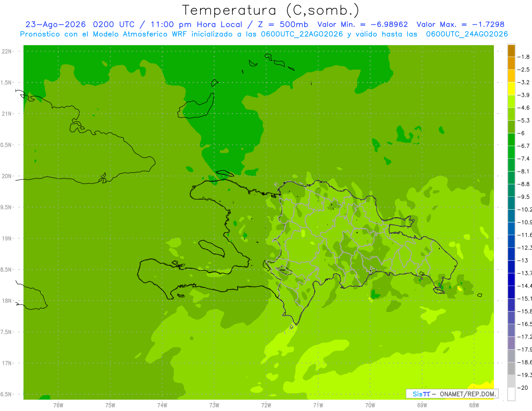Click the '68W' longitude label
Viewport: 532px width, 411px height.
click(x=473, y=405)
